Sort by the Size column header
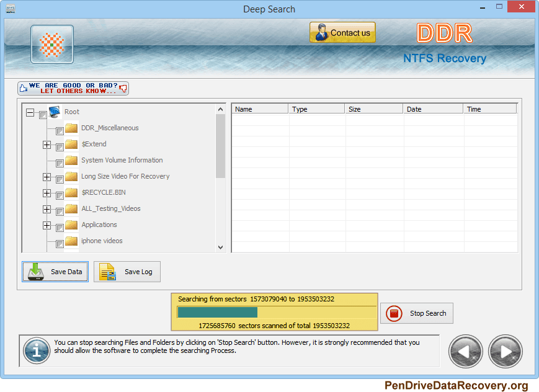This screenshot has height=392, width=539. (x=373, y=109)
